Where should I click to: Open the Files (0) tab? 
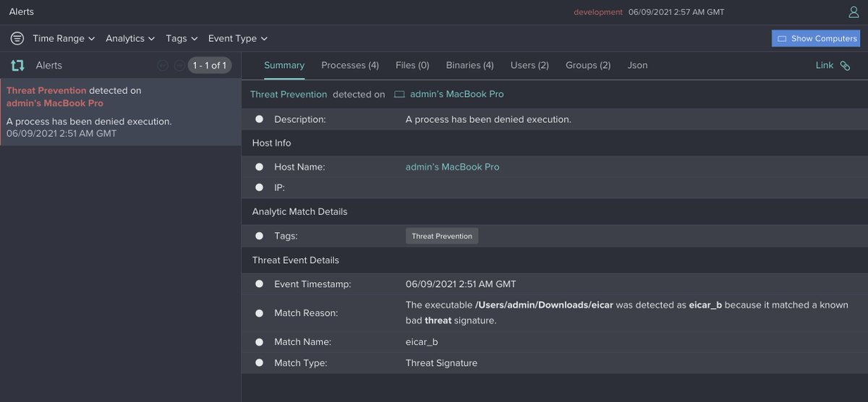coord(412,65)
